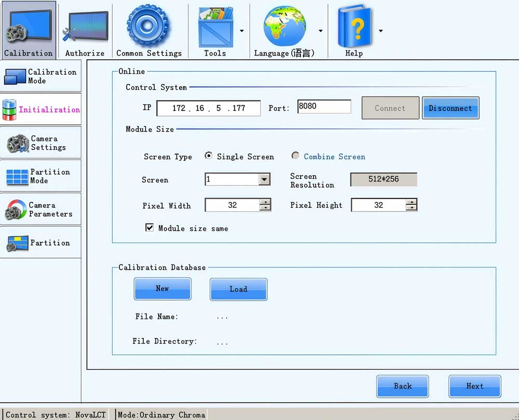Click the Partition sidebar icon
Image resolution: width=519 pixels, height=420 pixels.
[x=17, y=243]
